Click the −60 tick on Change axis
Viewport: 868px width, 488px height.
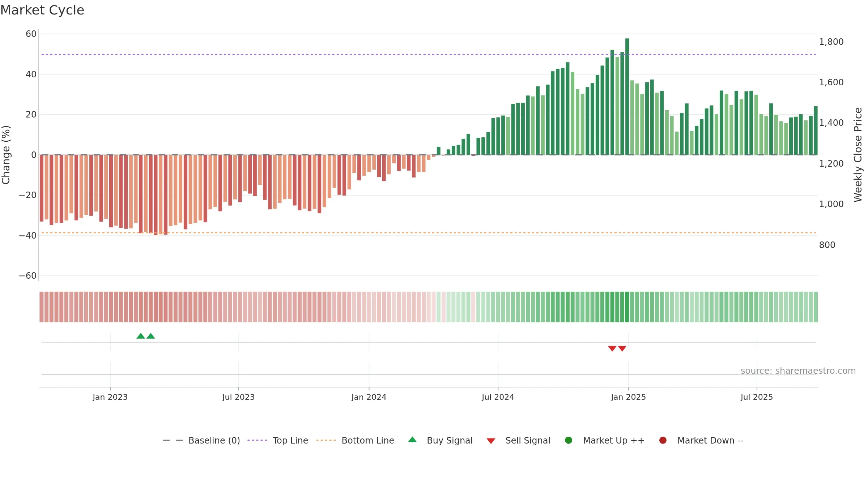28,276
